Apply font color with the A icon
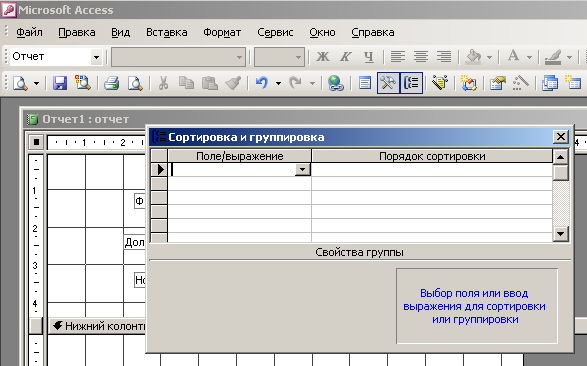The width and height of the screenshot is (587, 366). pos(513,57)
